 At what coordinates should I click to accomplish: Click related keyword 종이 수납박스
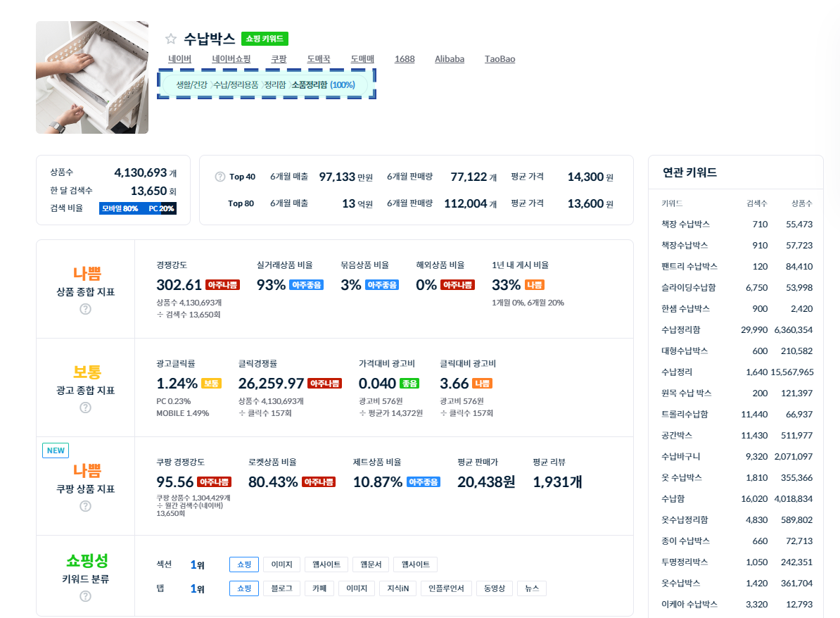coord(685,541)
